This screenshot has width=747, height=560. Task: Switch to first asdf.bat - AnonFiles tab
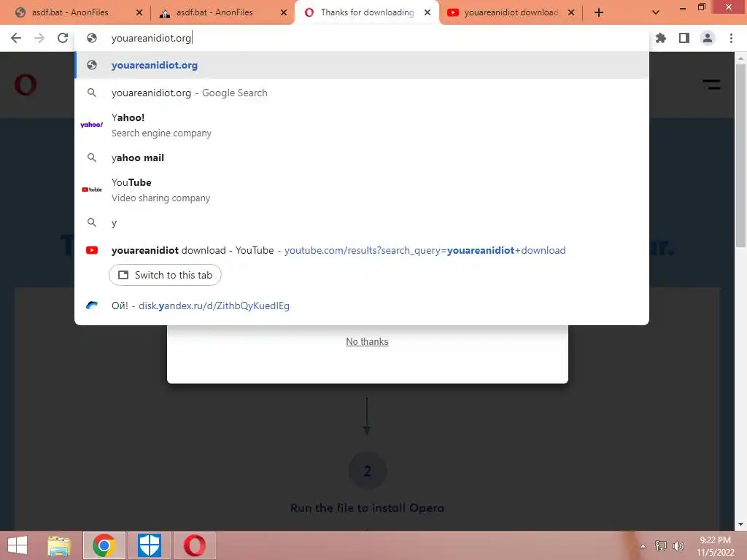pyautogui.click(x=70, y=12)
